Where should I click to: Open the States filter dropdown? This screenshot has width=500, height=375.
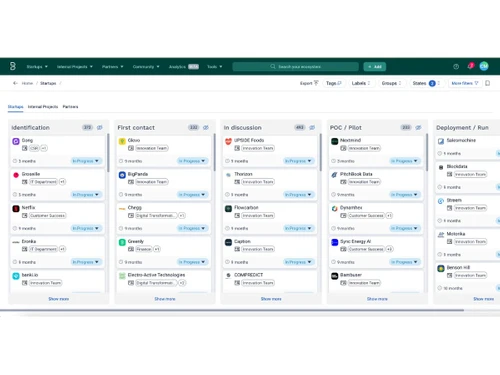click(x=426, y=83)
